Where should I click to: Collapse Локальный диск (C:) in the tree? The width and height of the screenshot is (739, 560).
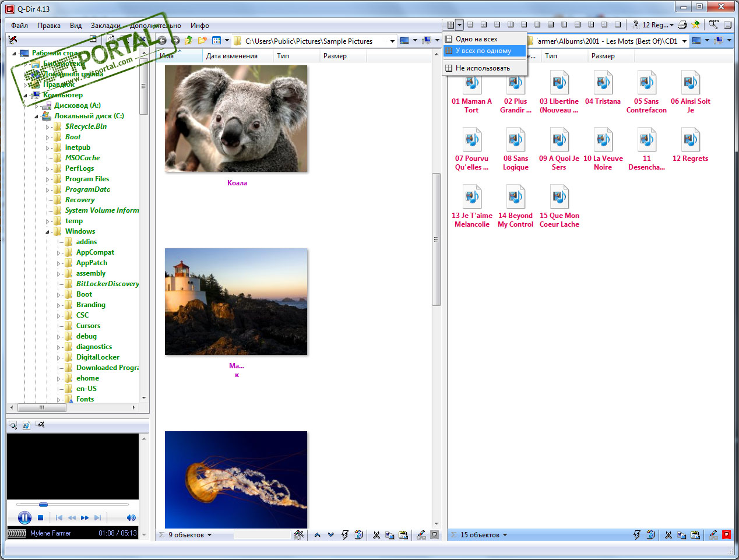coord(37,116)
